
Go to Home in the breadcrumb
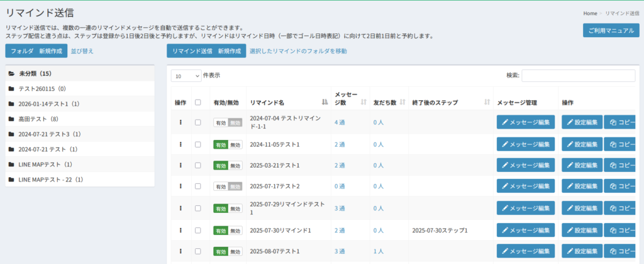(x=589, y=13)
